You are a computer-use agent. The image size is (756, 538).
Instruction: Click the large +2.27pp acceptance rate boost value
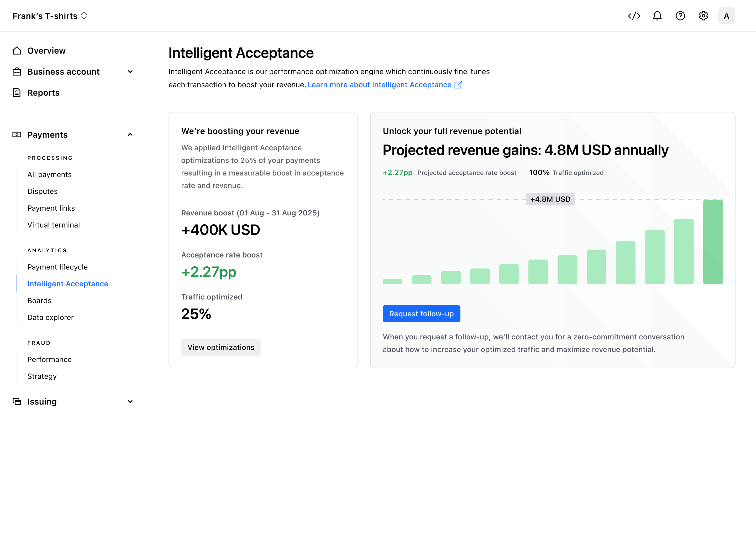click(208, 272)
